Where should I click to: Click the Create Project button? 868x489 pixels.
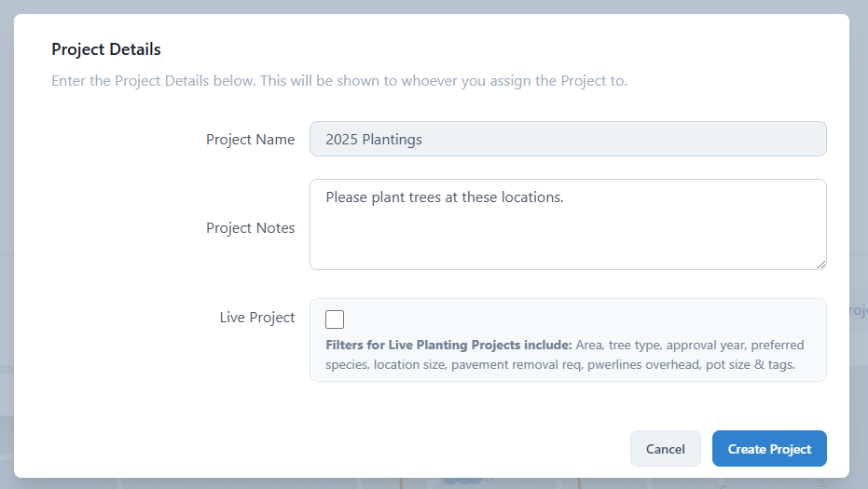click(769, 448)
